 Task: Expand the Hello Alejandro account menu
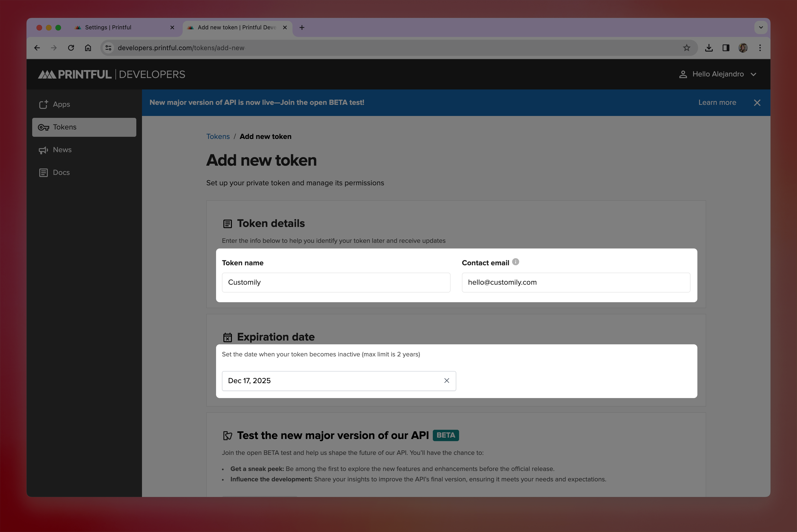717,74
